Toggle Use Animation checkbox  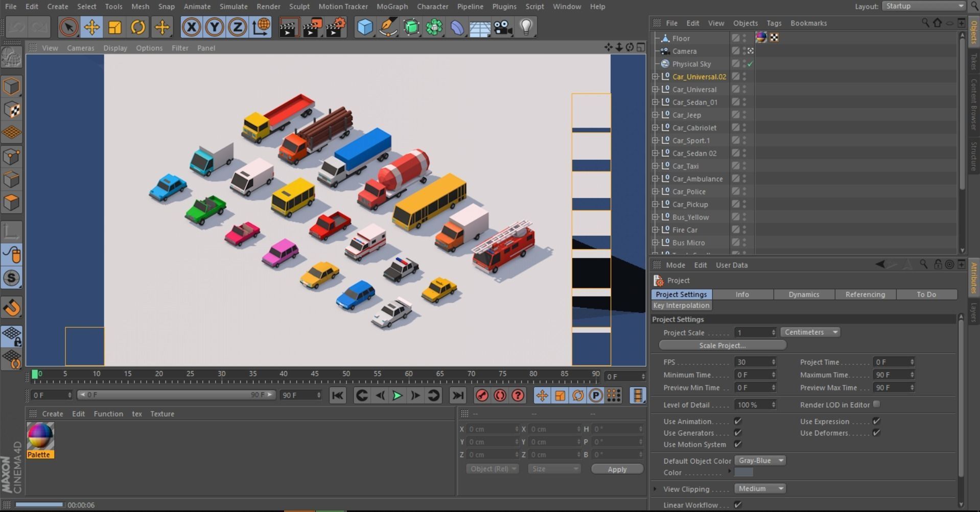[738, 421]
